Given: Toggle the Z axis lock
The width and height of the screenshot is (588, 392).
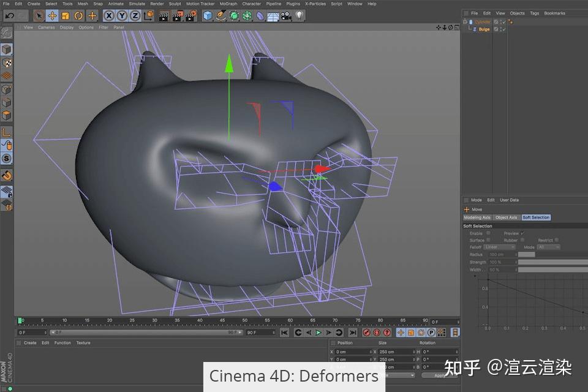Looking at the screenshot, I should [x=135, y=16].
